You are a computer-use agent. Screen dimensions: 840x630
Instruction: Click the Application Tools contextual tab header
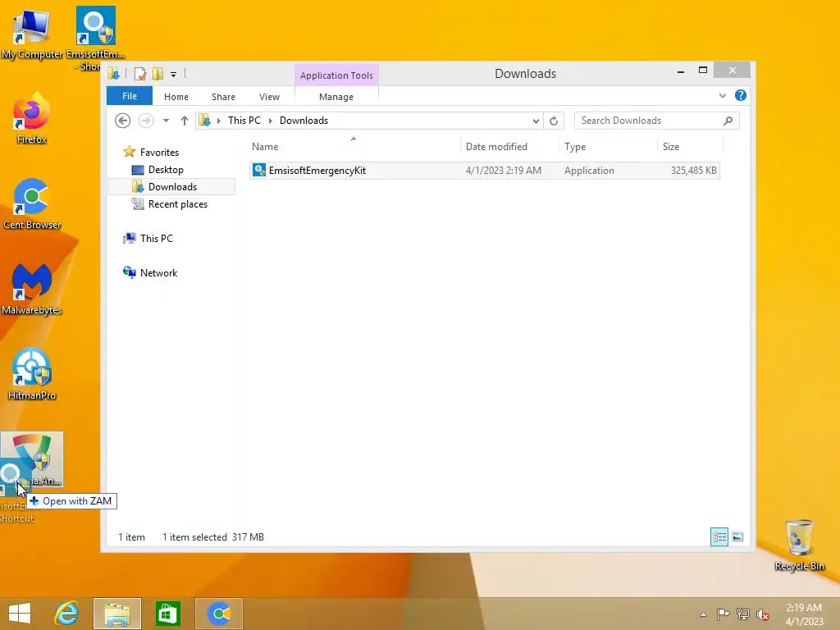pos(336,75)
